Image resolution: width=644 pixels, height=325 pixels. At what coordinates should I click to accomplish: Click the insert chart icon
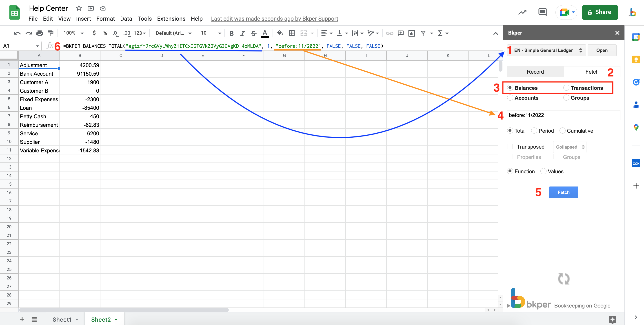coord(411,33)
